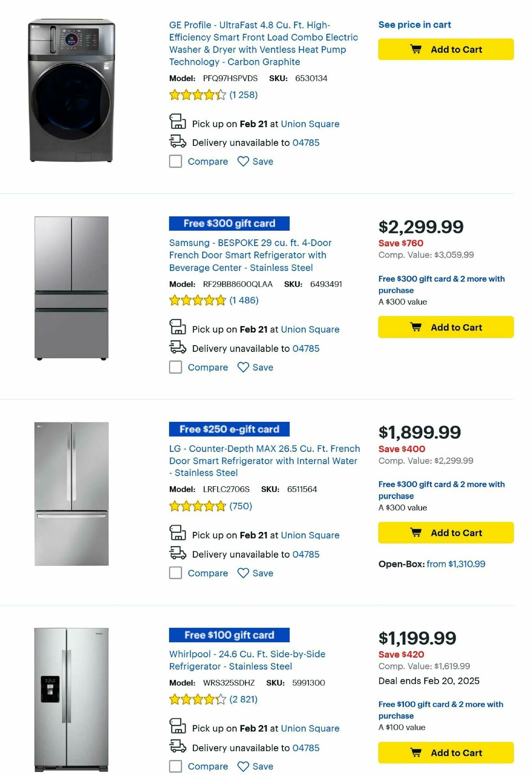Click the (2 821) reviews link for Whirlpool
Viewport: 532px width, 775px height.
tap(243, 699)
